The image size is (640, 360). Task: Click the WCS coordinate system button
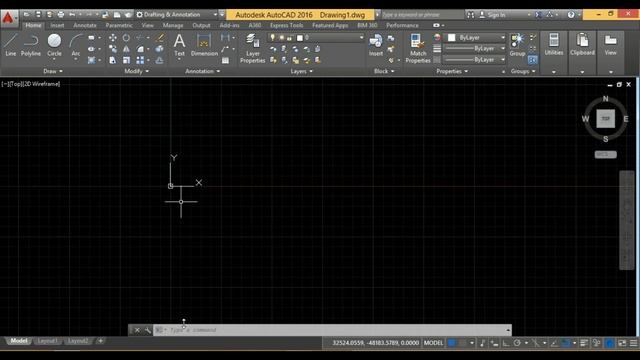[x=605, y=155]
